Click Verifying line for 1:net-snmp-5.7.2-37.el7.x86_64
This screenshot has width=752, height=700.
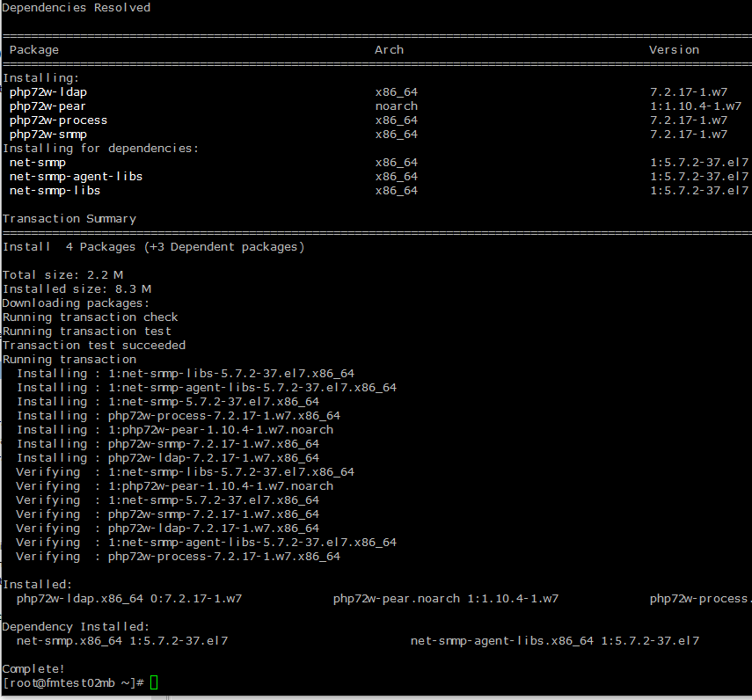[167, 500]
